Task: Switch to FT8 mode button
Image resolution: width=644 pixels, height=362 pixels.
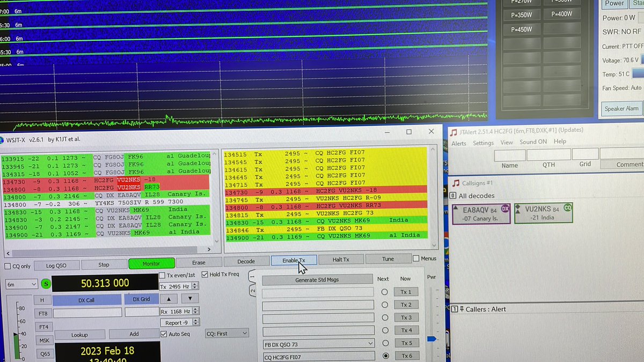Action: pyautogui.click(x=43, y=314)
